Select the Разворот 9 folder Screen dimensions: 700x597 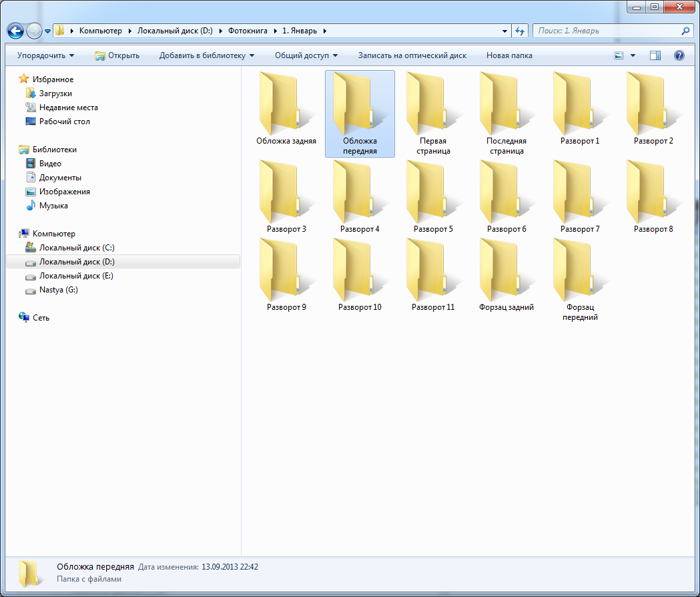point(286,275)
